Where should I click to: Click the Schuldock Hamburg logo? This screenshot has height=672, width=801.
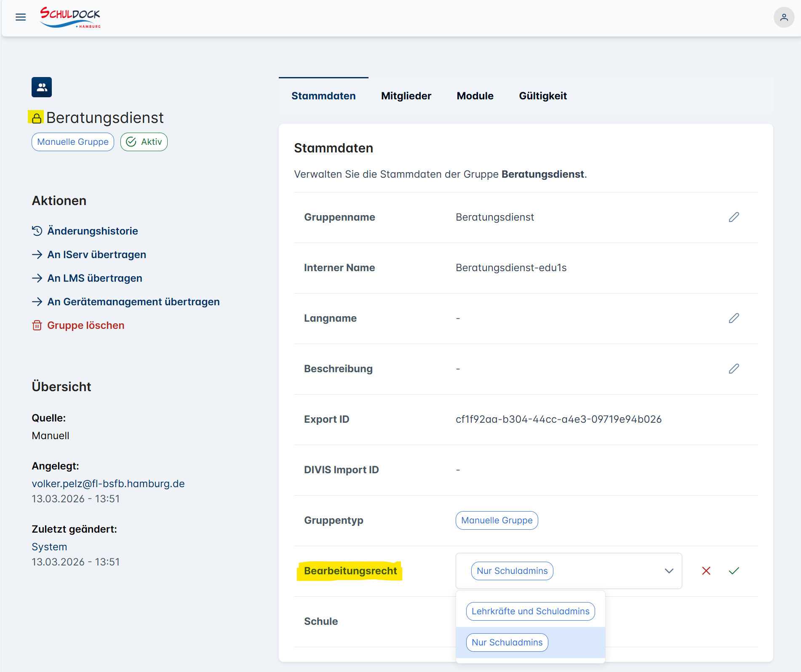[x=70, y=17]
